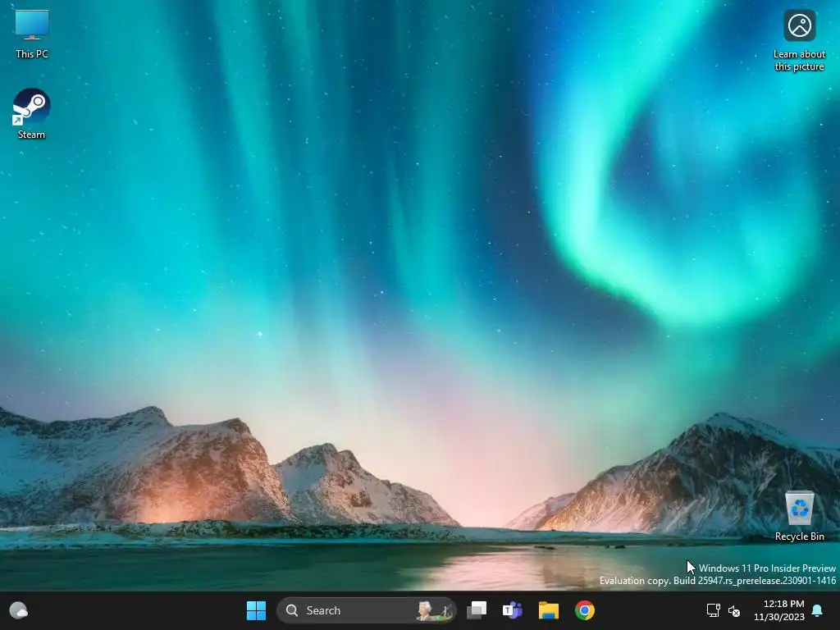Open the search highlight illustration
Screen dimensions: 840x630
[x=435, y=610]
